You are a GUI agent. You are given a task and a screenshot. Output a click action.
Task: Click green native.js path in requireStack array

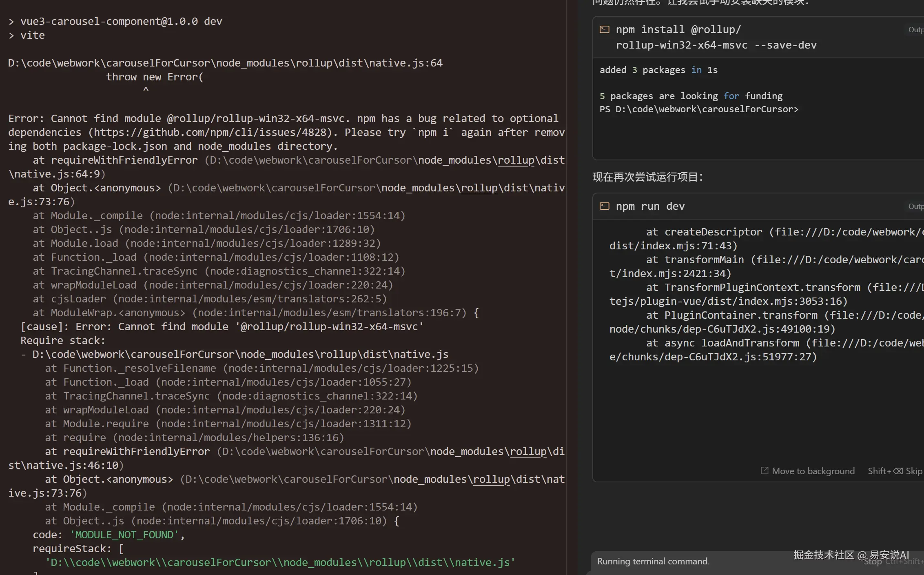click(x=280, y=562)
